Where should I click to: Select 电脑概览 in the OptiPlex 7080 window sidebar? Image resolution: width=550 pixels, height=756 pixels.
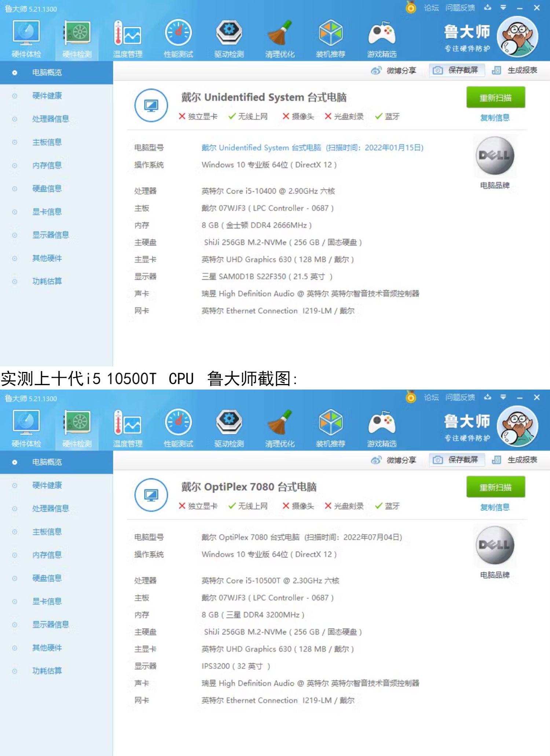coord(56,462)
